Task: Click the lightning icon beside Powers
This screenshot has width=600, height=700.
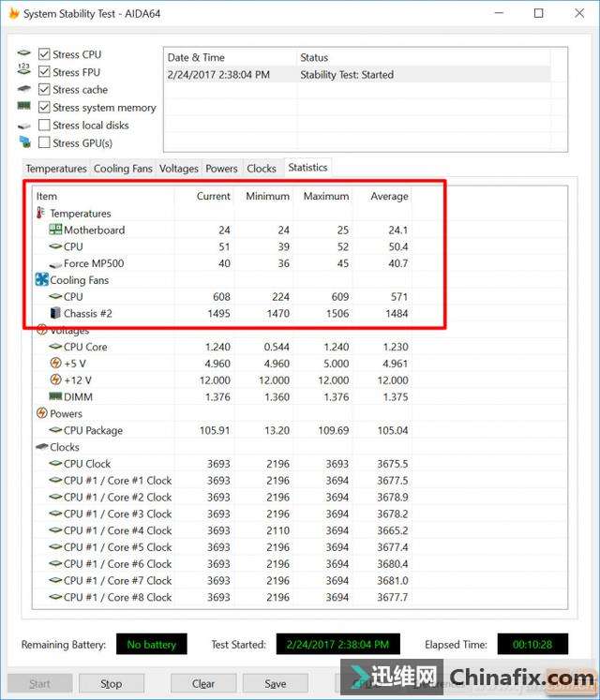Action: [41, 413]
